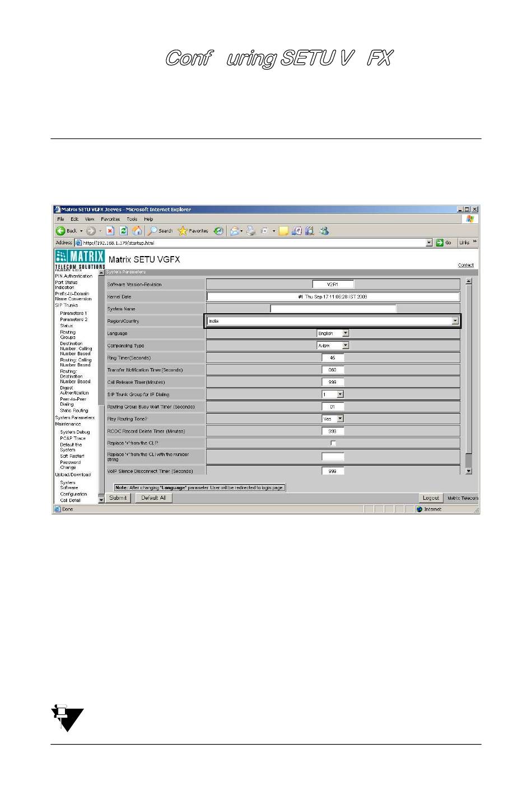532x785 pixels.
Task: Click the VoIP Silence Disconnect Timer field
Action: (x=333, y=471)
